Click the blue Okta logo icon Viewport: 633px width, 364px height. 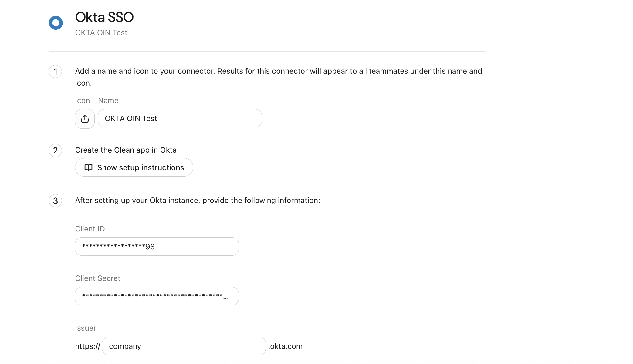(56, 23)
